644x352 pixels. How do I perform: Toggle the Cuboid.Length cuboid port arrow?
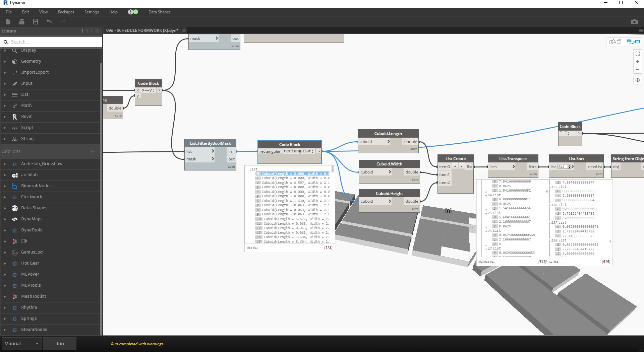tap(389, 141)
